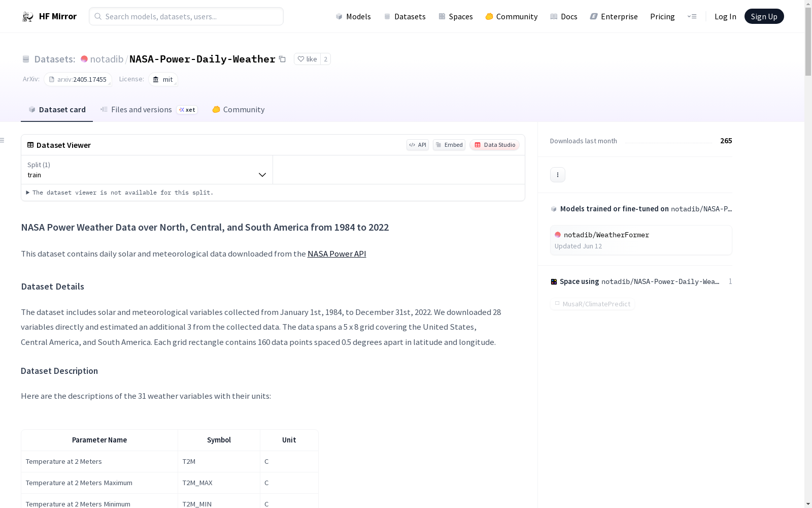Like the dataset with the heart button
The width and height of the screenshot is (812, 508).
pyautogui.click(x=307, y=59)
